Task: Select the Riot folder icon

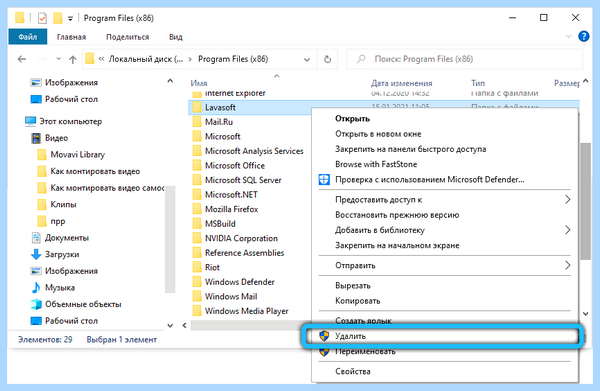Action: click(197, 267)
